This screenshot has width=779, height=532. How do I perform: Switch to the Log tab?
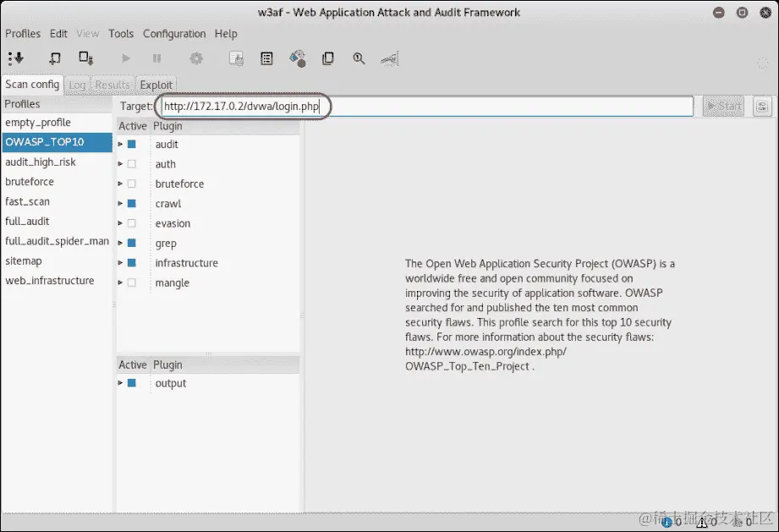[x=77, y=85]
